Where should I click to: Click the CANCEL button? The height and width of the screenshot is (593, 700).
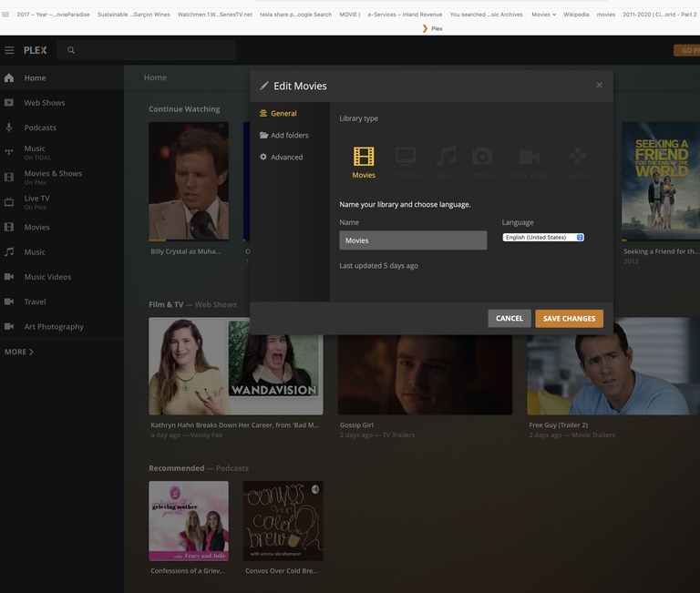510,319
